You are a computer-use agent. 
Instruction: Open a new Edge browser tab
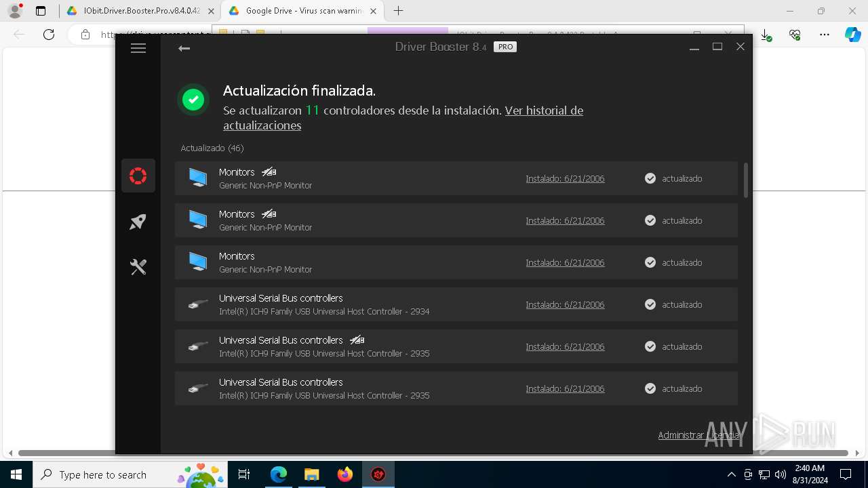click(398, 11)
